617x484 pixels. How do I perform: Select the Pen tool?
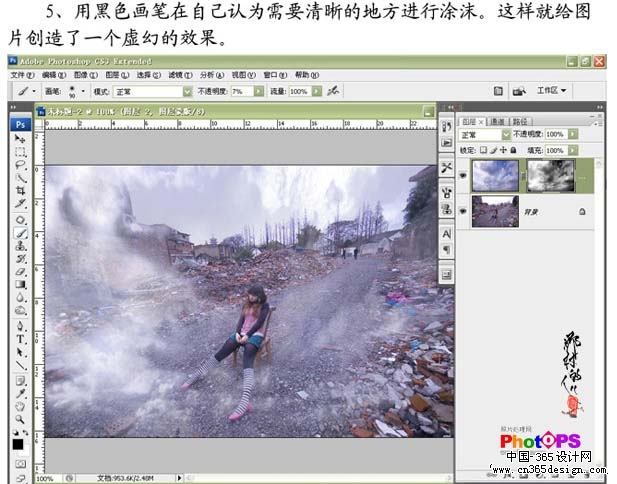click(20, 326)
